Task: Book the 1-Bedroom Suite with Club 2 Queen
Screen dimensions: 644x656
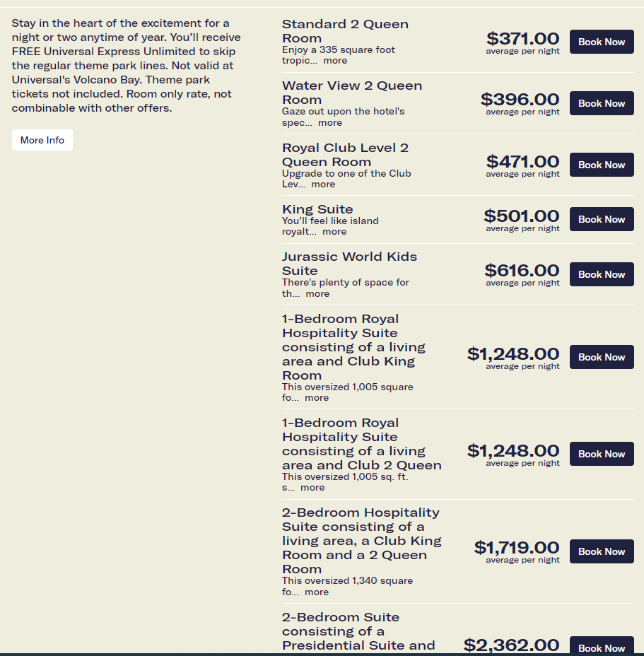Action: click(602, 454)
